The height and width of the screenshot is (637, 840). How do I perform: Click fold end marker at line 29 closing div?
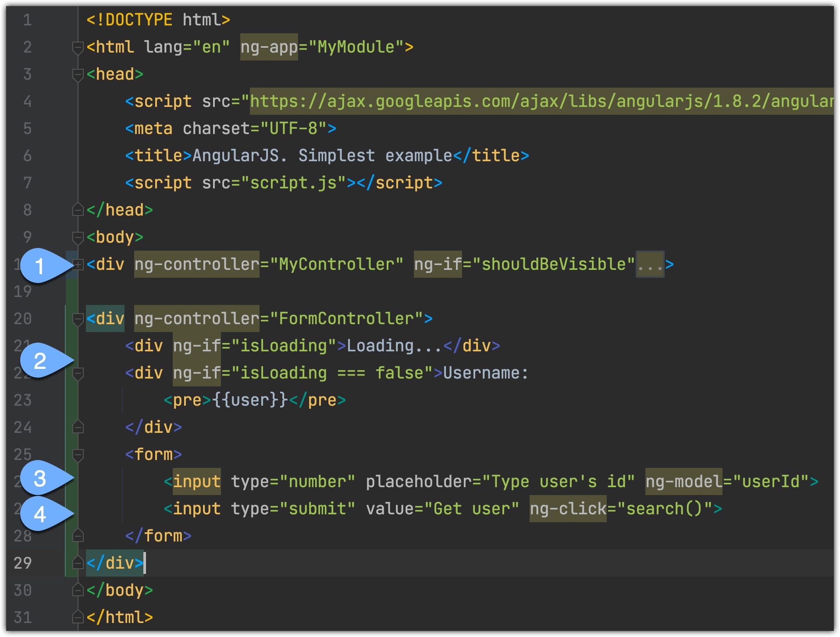tap(78, 563)
